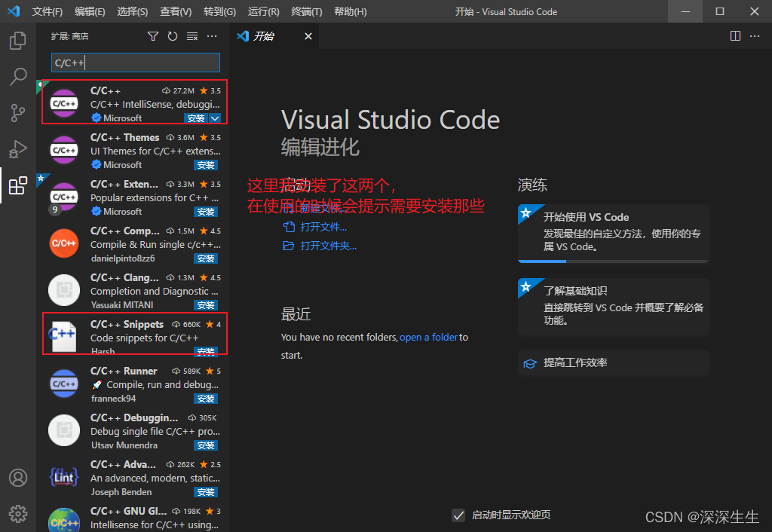Select the C/C++ Compile Run extension icon
The width and height of the screenshot is (772, 532).
[64, 243]
